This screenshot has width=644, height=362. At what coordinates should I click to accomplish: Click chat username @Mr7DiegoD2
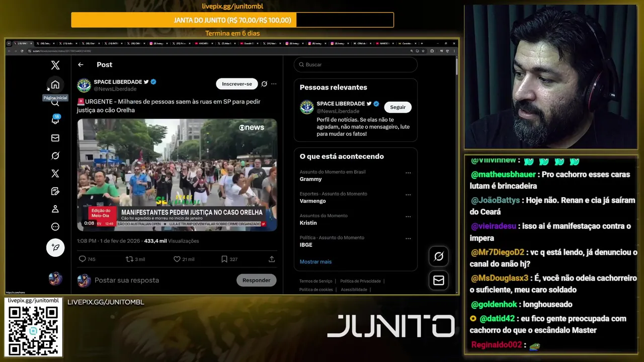[498, 252]
